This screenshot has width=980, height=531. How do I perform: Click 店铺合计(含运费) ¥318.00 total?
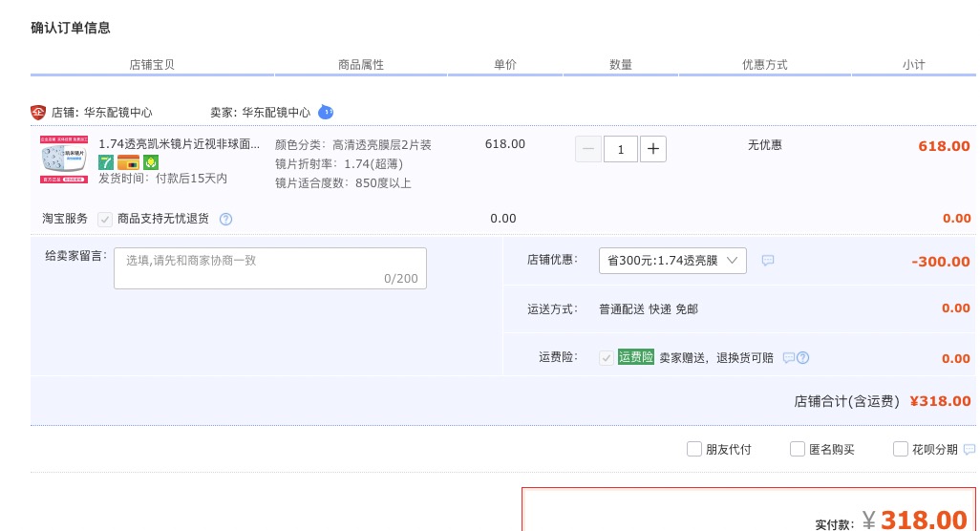(x=883, y=402)
